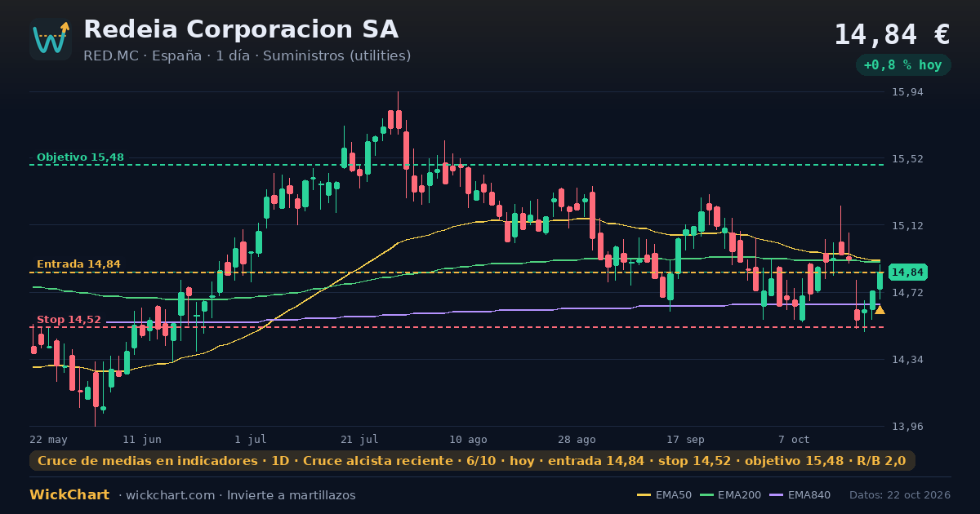Click the 14,84 € current price header

(892, 34)
